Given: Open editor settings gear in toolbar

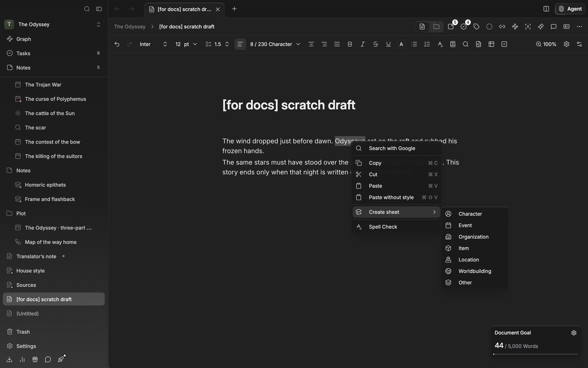Looking at the screenshot, I should (567, 44).
